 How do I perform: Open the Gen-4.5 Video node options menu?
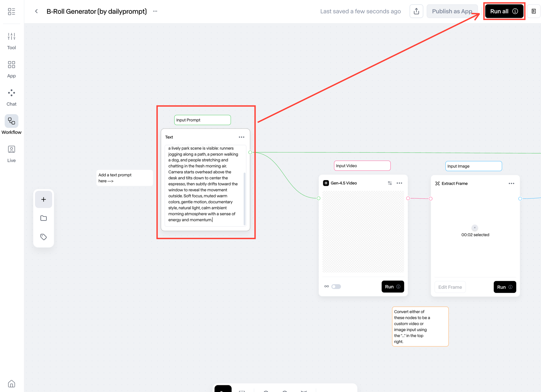(x=399, y=183)
